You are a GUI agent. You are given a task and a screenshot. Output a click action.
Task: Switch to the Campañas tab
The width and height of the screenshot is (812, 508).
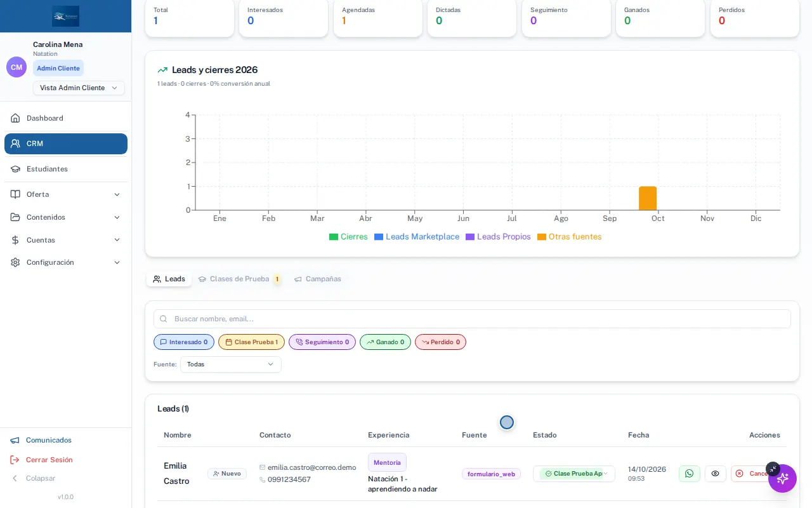click(318, 279)
